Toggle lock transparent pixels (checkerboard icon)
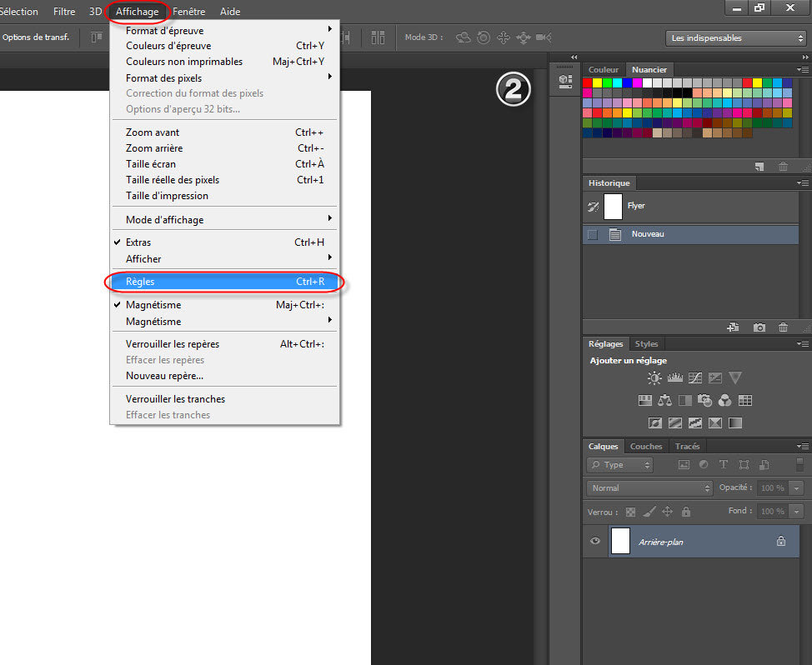The image size is (812, 665). click(630, 512)
